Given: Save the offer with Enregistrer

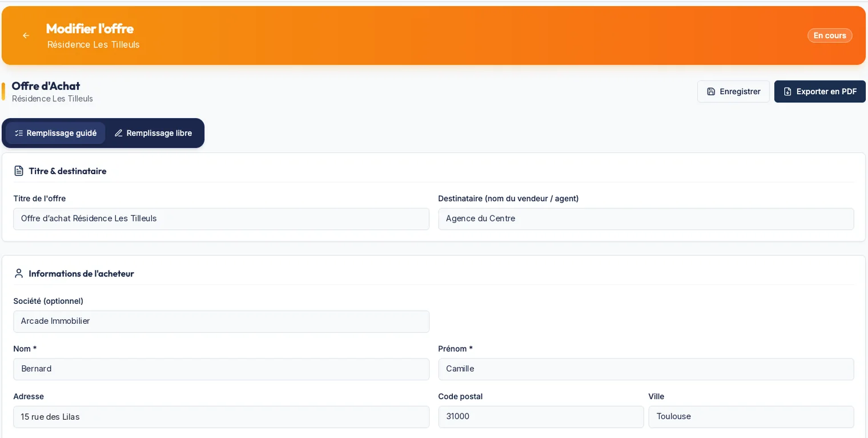Looking at the screenshot, I should coord(733,91).
